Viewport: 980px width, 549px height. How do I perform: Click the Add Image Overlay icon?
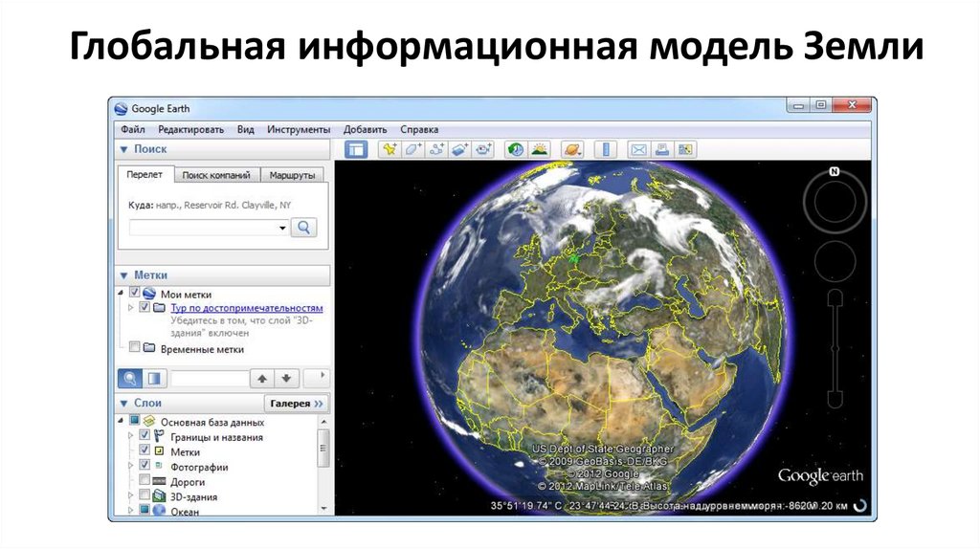click(459, 149)
